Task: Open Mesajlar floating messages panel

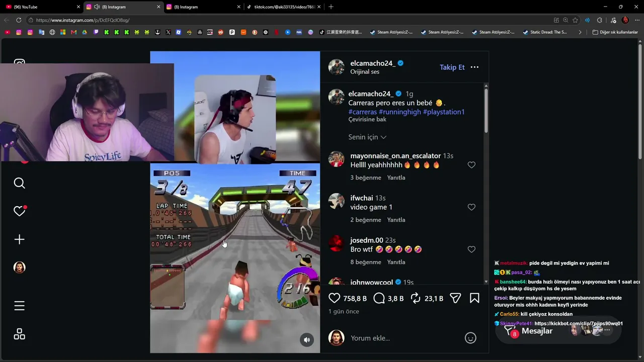Action: click(x=558, y=331)
